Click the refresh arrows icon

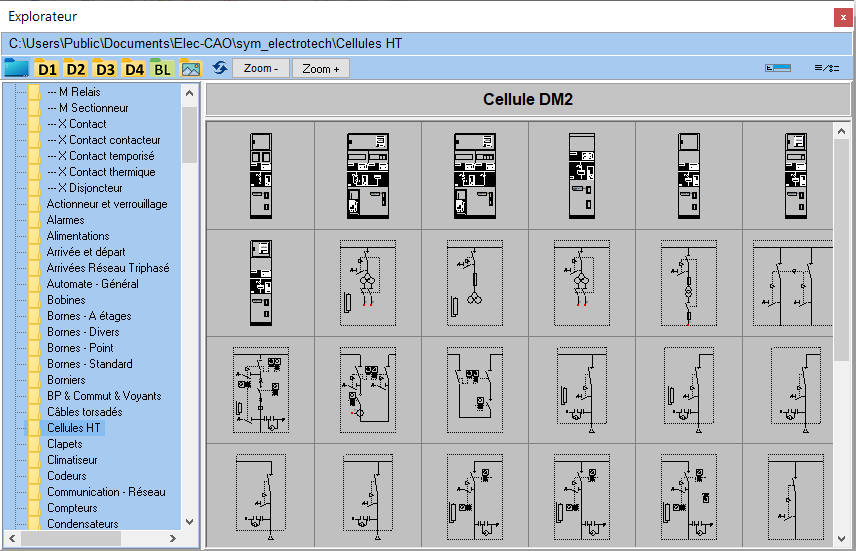pyautogui.click(x=220, y=68)
